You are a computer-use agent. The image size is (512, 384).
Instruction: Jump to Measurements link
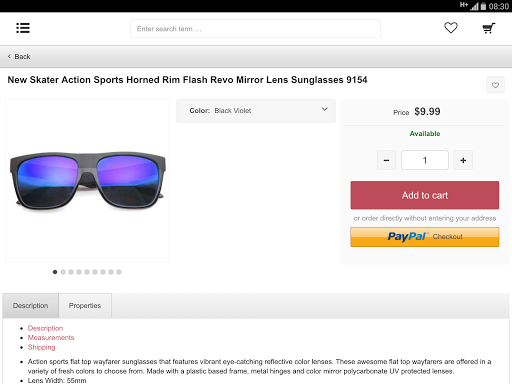click(x=51, y=338)
